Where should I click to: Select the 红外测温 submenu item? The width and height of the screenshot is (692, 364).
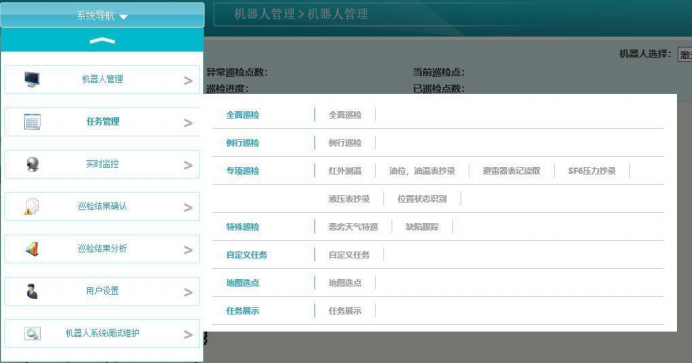tap(345, 171)
